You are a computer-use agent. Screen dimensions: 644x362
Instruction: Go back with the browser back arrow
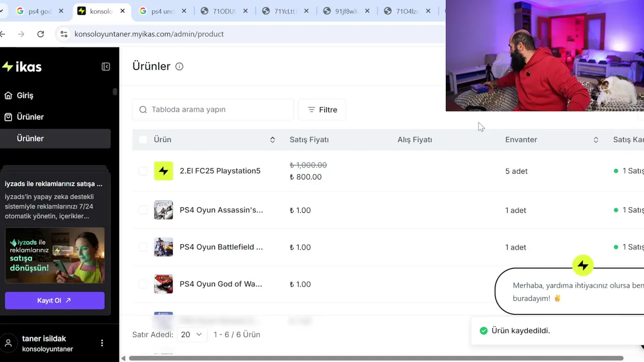point(3,34)
